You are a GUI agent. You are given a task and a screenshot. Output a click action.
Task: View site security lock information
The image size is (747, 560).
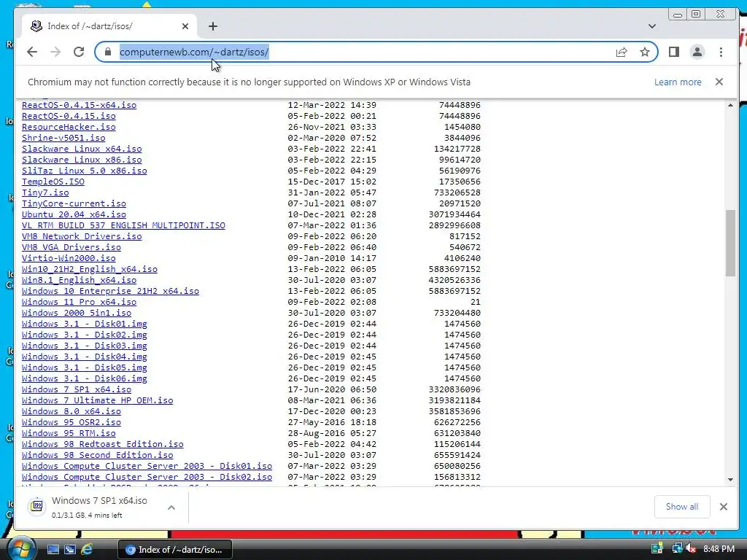(108, 52)
